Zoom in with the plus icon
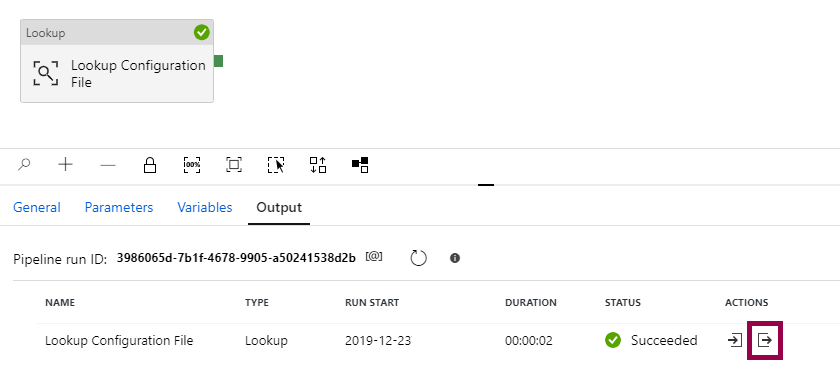 [65, 164]
